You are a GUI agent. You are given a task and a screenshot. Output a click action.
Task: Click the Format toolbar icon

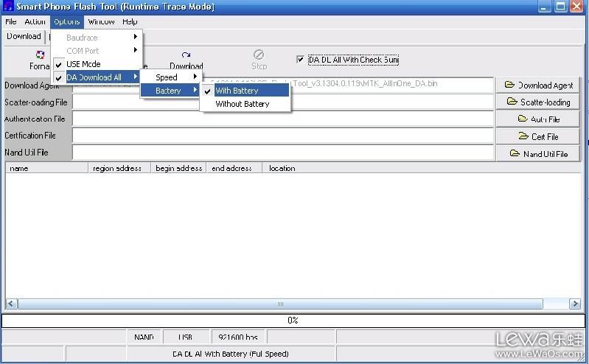[x=40, y=55]
